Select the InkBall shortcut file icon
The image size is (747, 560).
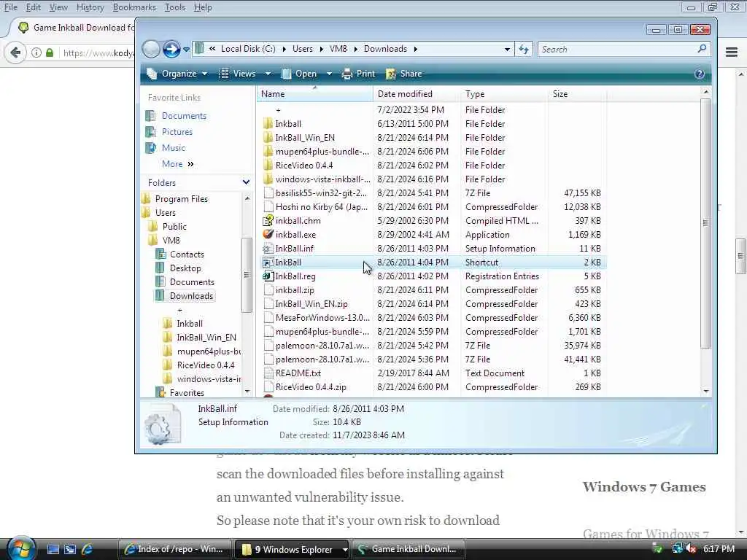coord(268,262)
